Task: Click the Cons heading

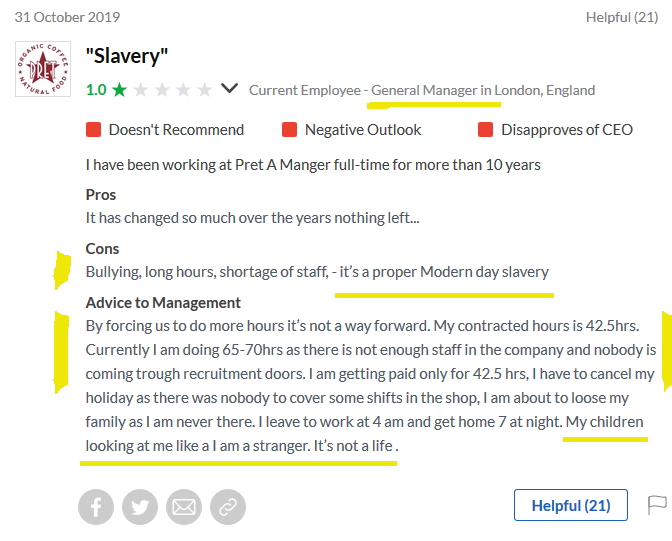Action: pyautogui.click(x=102, y=248)
